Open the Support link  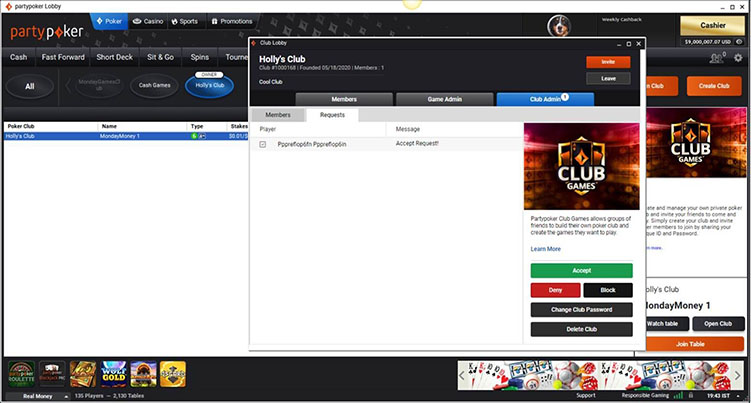point(586,395)
